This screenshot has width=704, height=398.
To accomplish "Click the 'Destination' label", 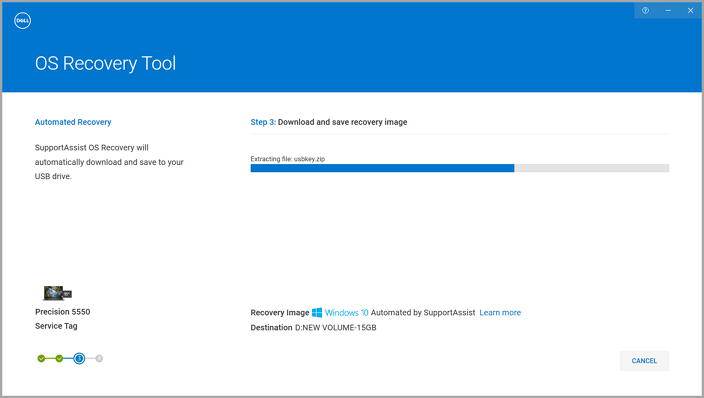I will click(x=271, y=327).
